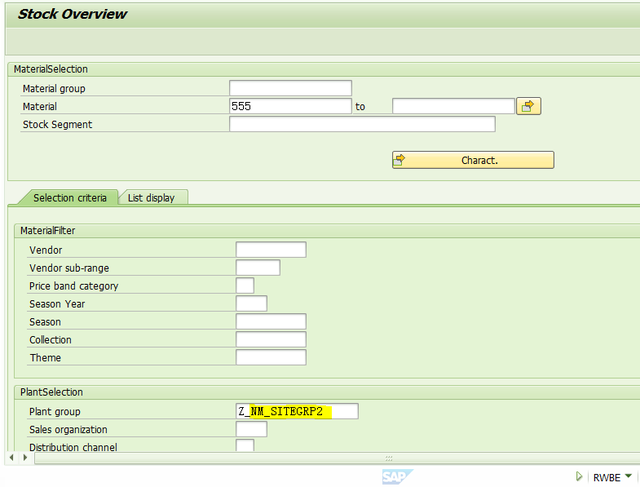
Task: Focus the Collection input field
Action: [x=271, y=340]
